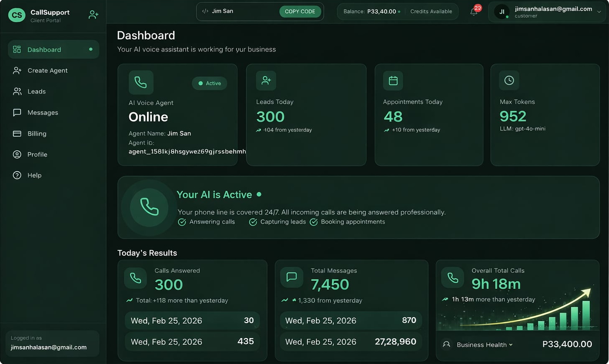Click the CS logo badge
Screen dimensions: 609x364
pyautogui.click(x=17, y=15)
